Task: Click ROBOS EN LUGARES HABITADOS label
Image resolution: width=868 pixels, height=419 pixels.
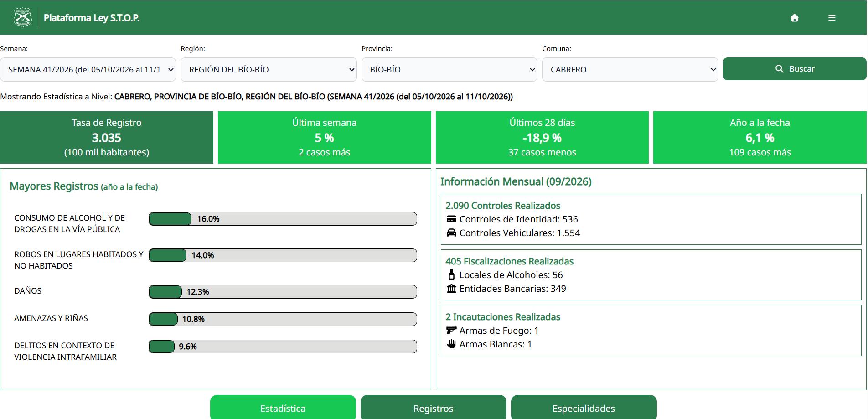Action: (78, 260)
